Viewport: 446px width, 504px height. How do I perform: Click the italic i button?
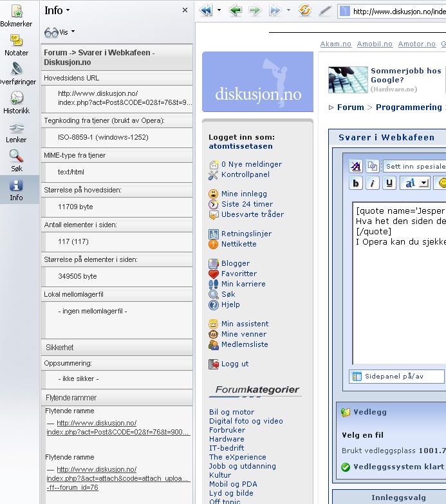(373, 183)
